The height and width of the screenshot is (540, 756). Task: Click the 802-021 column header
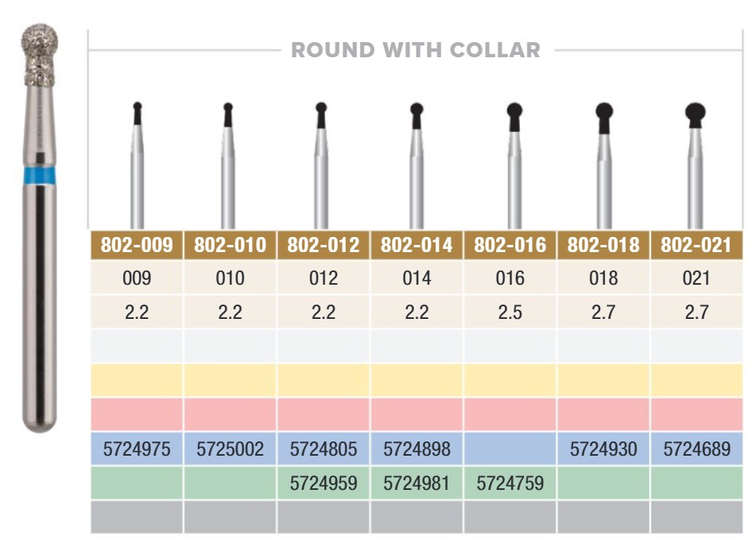pyautogui.click(x=696, y=245)
